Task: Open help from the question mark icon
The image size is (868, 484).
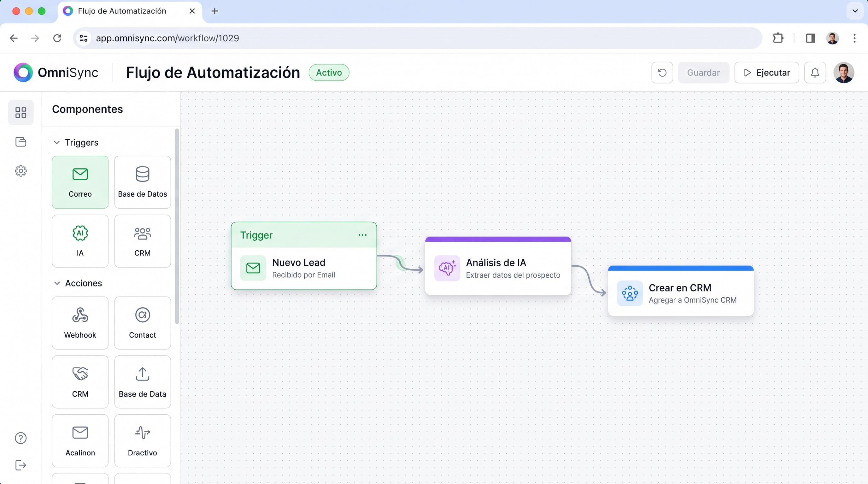Action: pos(21,438)
